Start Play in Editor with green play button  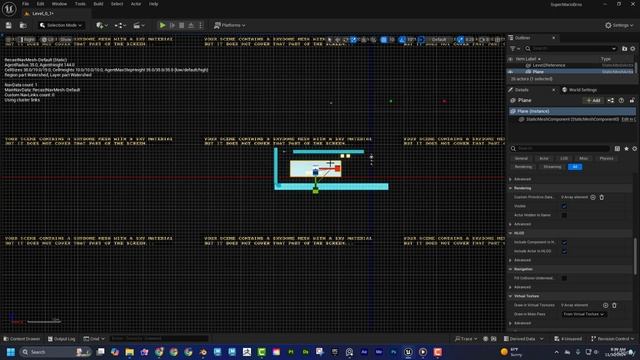162,25
